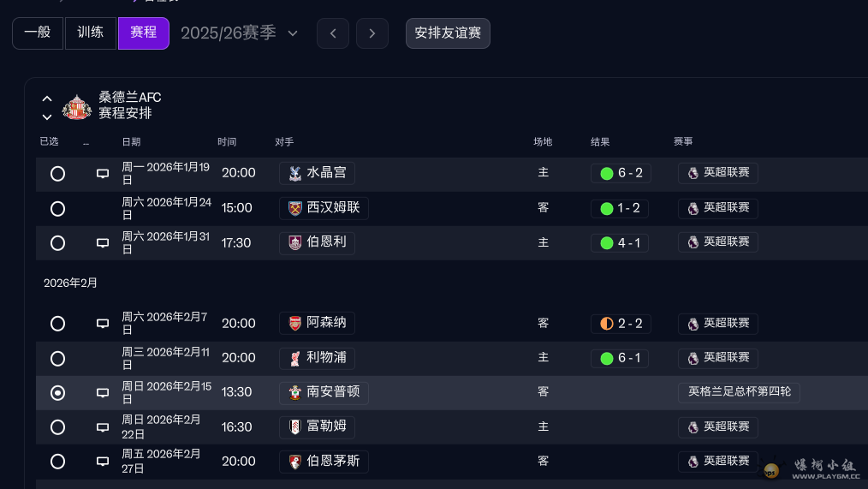Open the 英格兰足总杯第四轮 competition link

tap(739, 392)
